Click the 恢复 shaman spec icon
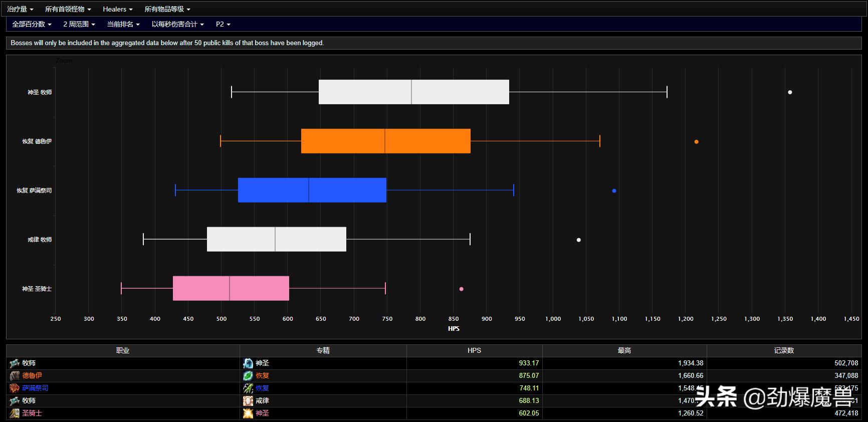This screenshot has height=422, width=868. point(248,388)
